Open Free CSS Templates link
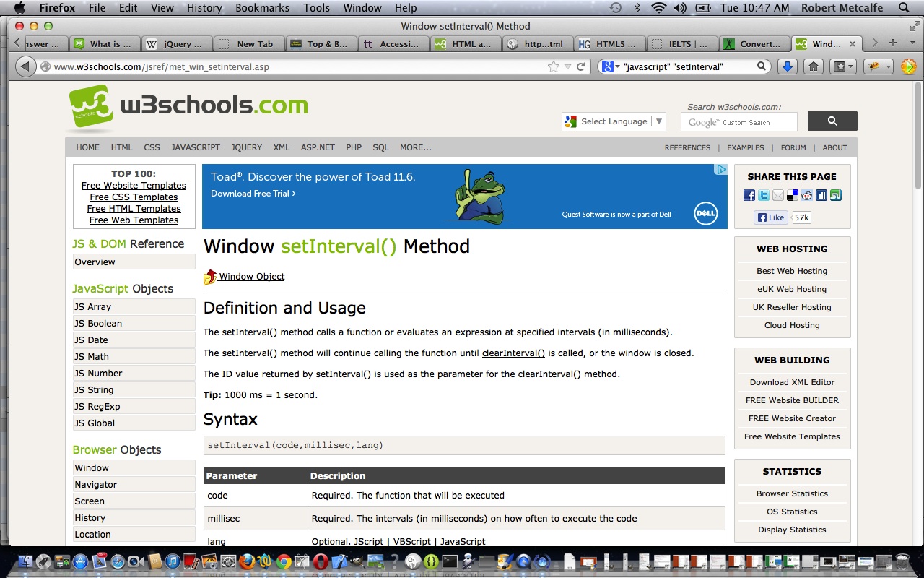 (134, 197)
